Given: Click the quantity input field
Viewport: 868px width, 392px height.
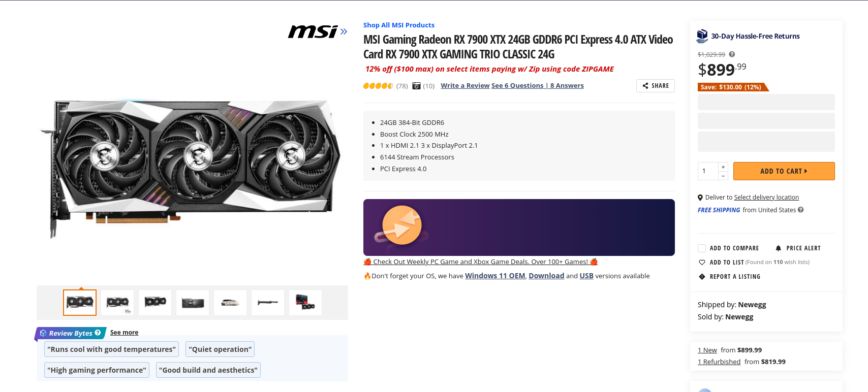Looking at the screenshot, I should [x=708, y=171].
